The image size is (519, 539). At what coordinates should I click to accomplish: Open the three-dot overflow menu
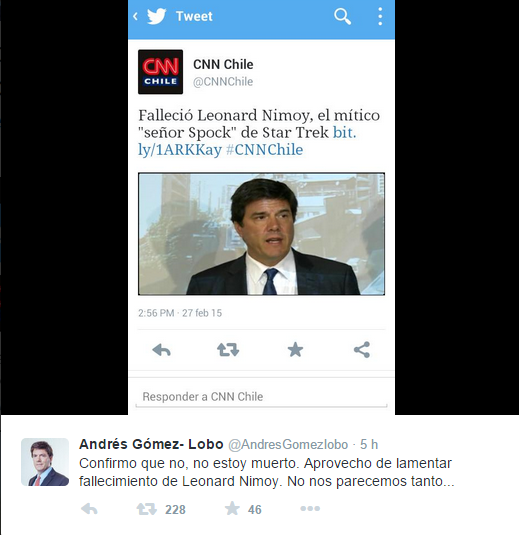[x=380, y=16]
